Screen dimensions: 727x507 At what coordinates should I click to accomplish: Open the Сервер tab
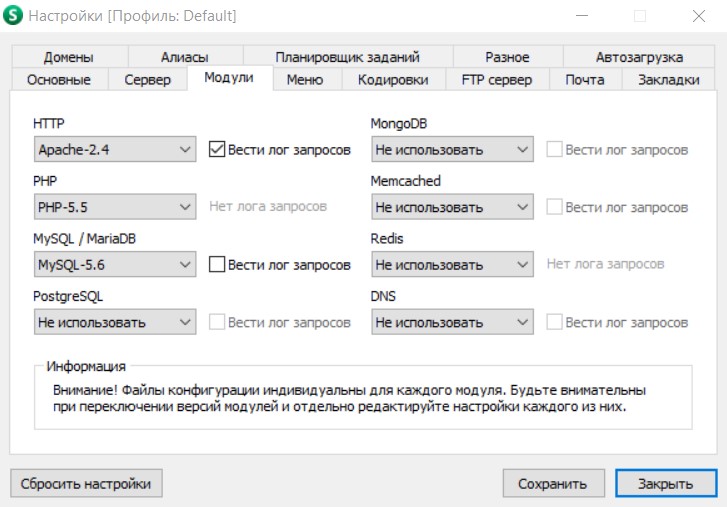(x=147, y=80)
